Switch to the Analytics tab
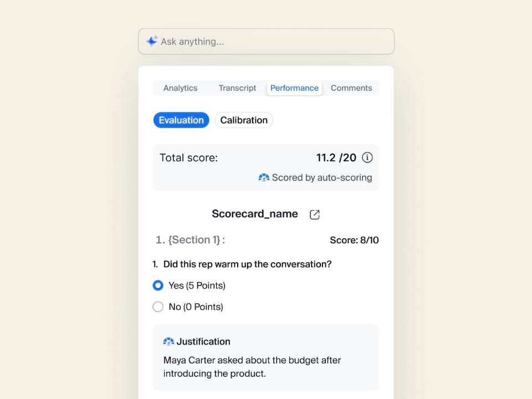 pos(180,88)
